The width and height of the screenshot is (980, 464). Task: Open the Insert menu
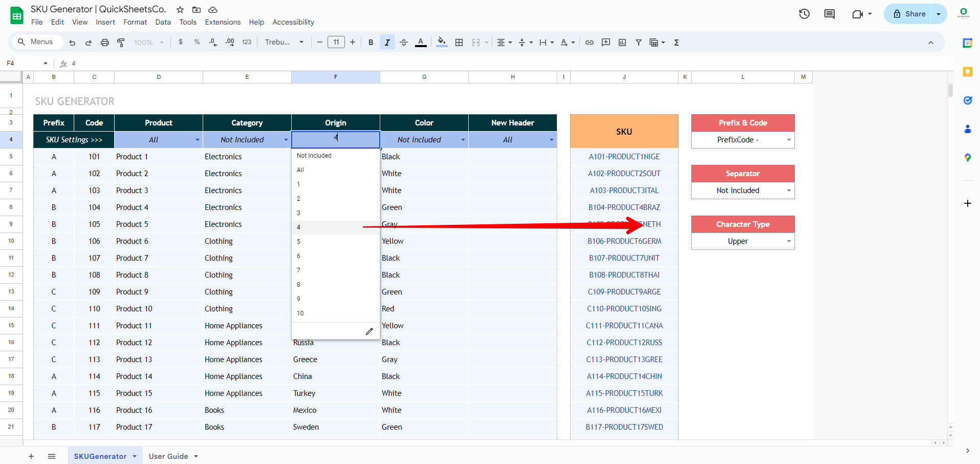(105, 22)
